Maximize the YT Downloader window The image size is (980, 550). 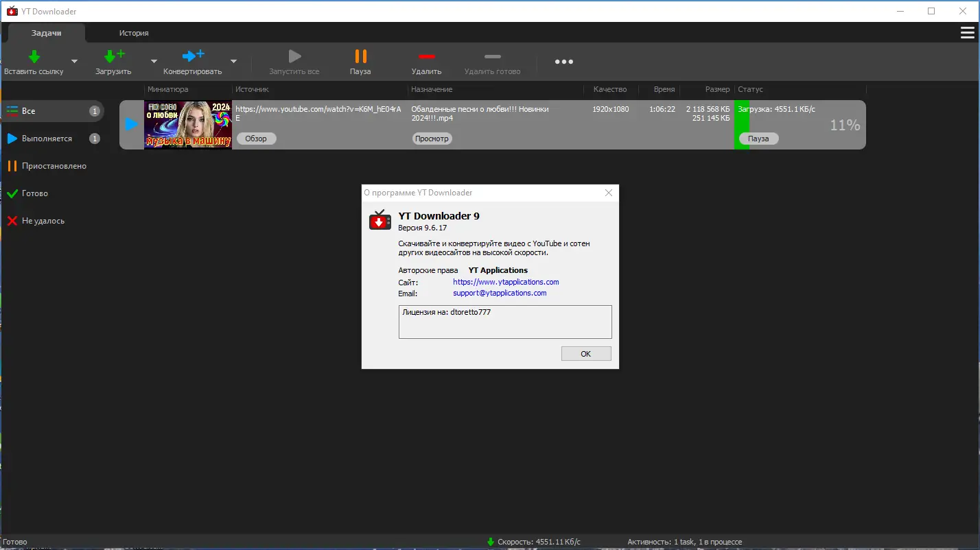click(931, 11)
